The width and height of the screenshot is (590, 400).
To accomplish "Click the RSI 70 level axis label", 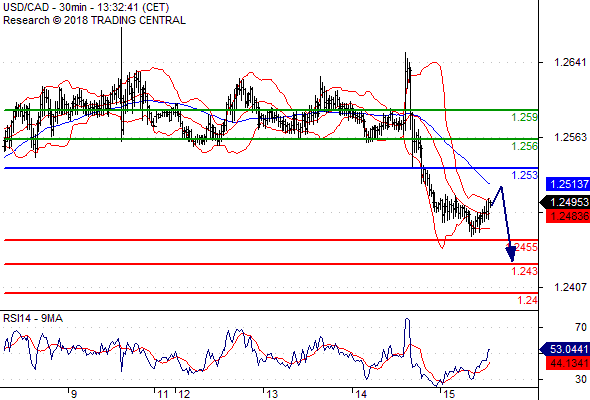I will (x=581, y=327).
